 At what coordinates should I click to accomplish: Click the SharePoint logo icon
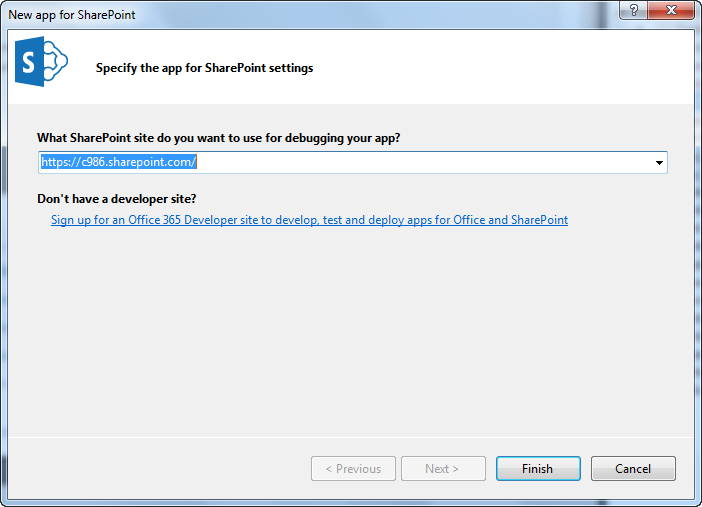coord(39,67)
